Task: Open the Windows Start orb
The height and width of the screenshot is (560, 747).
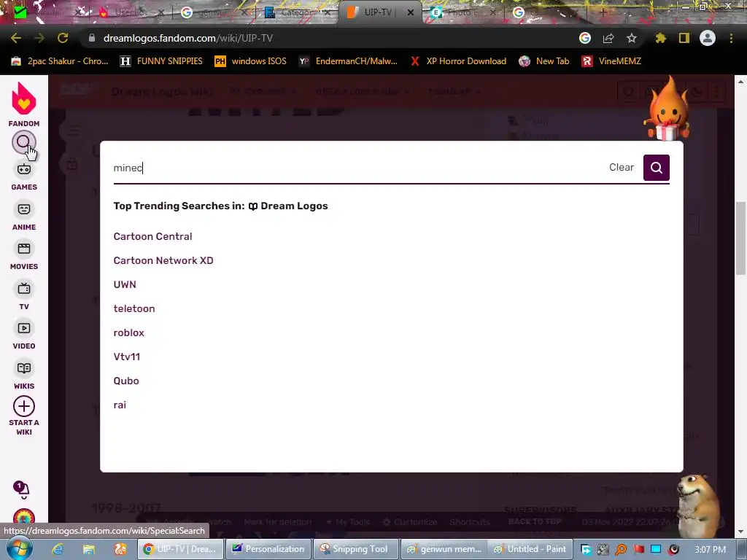Action: 19,548
